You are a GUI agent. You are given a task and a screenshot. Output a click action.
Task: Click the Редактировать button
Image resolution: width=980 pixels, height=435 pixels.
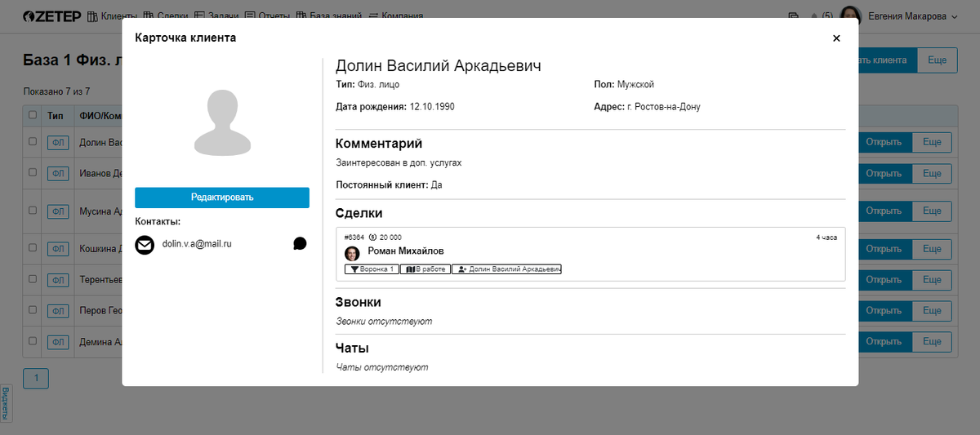click(x=222, y=198)
